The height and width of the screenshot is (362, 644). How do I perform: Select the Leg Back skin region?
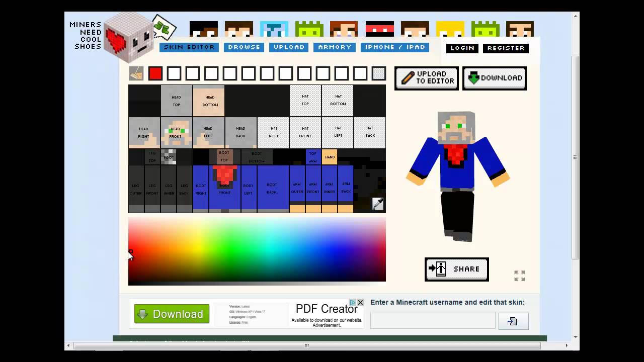185,189
